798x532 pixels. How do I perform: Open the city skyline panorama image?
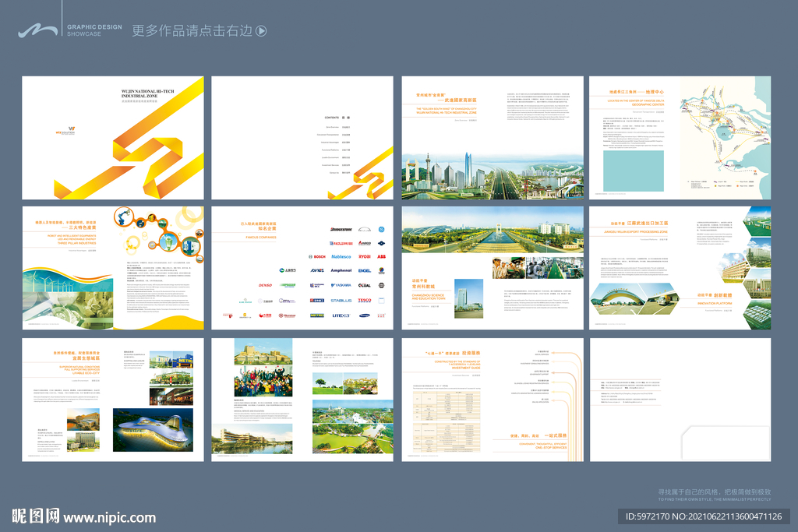coord(493,177)
